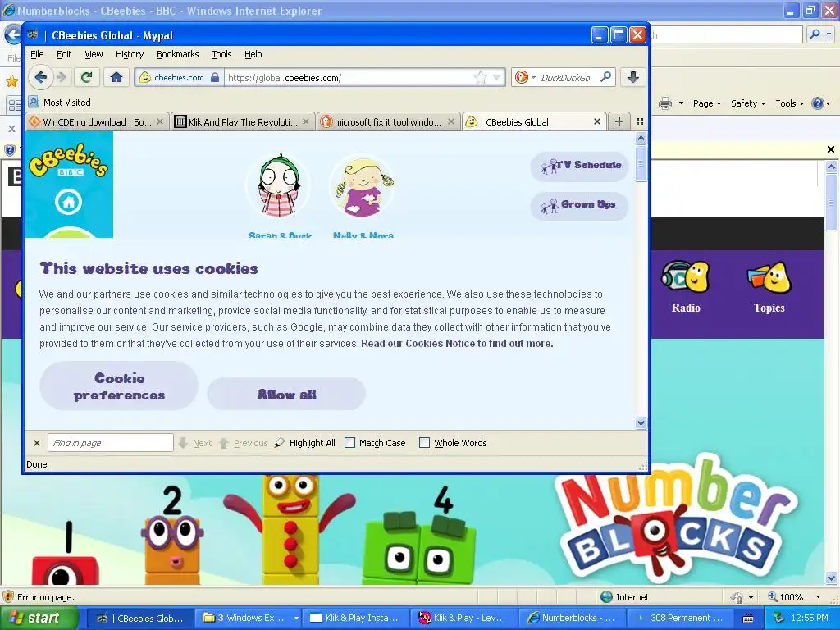Open the View menu in Mypal

coord(94,54)
